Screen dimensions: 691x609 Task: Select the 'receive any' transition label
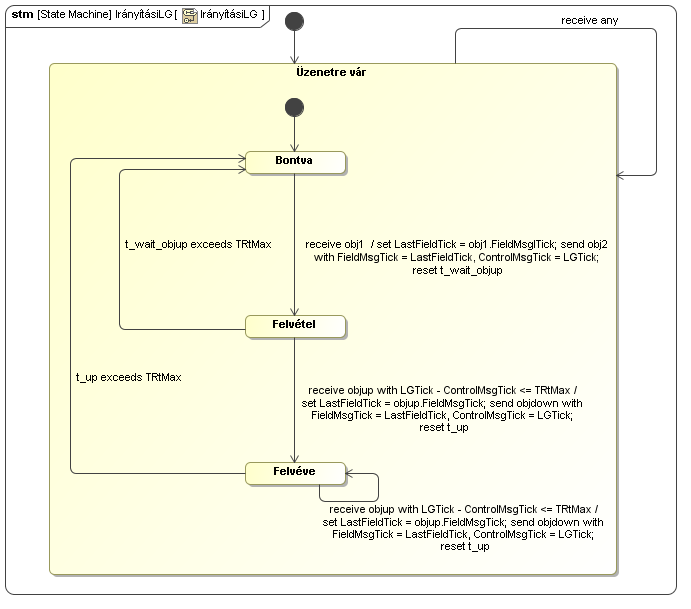coord(589,20)
